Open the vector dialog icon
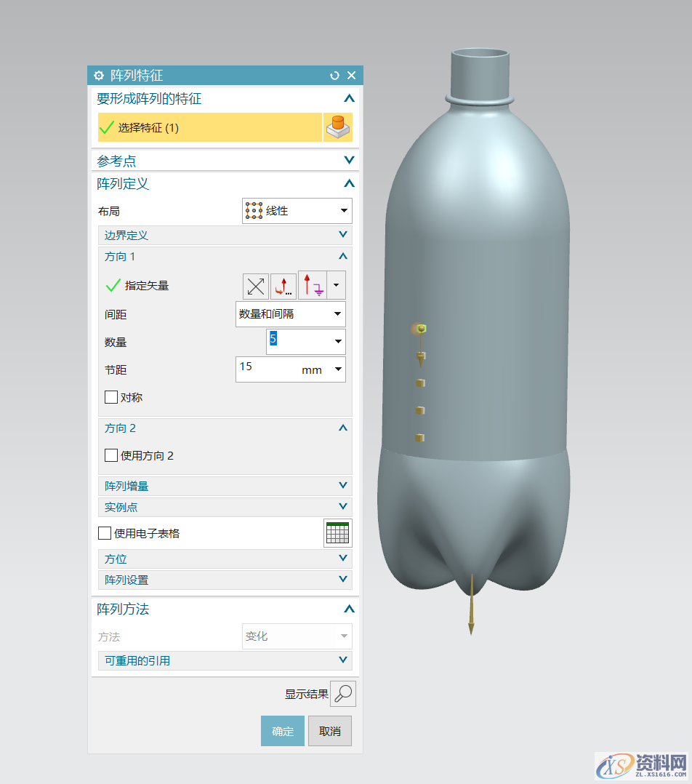Viewport: 692px width, 784px height. [283, 285]
